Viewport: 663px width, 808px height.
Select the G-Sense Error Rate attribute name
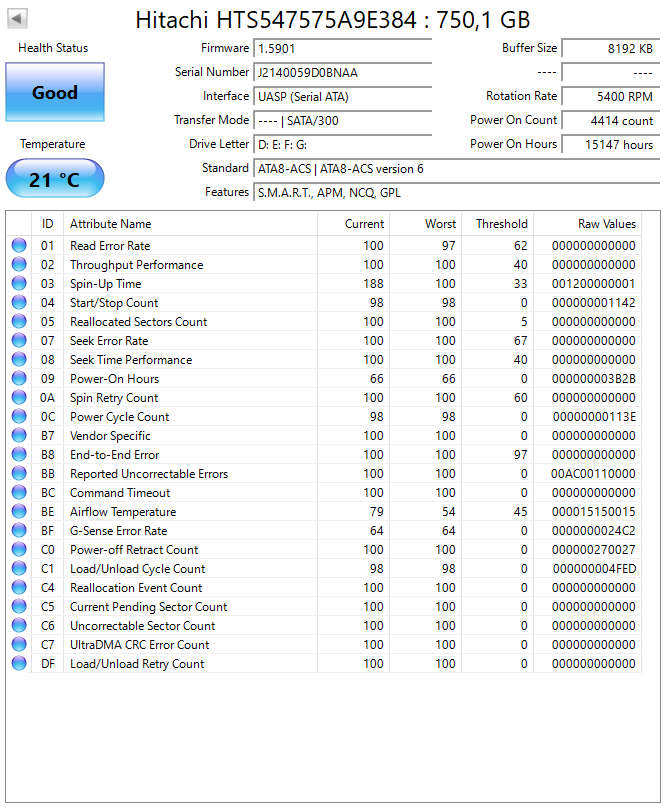pos(118,531)
